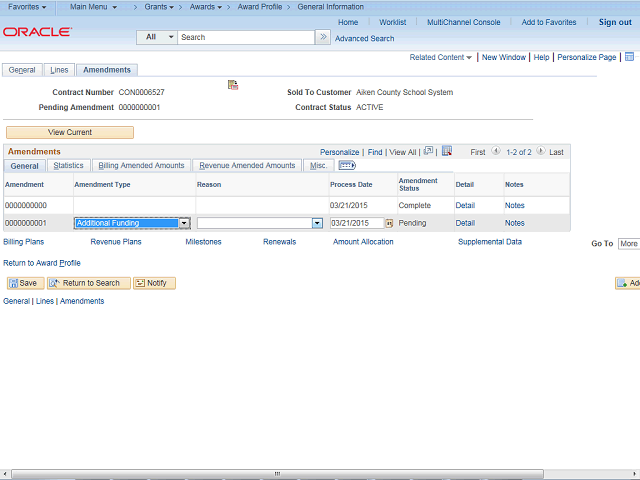
Task: Download Amendments grid to spreadsheet icon
Action: tap(447, 151)
